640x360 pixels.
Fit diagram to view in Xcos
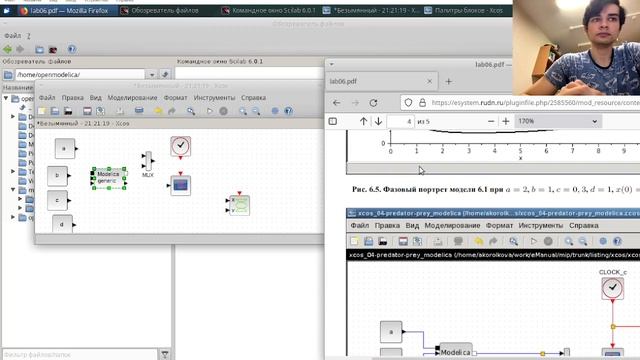pos(191,111)
